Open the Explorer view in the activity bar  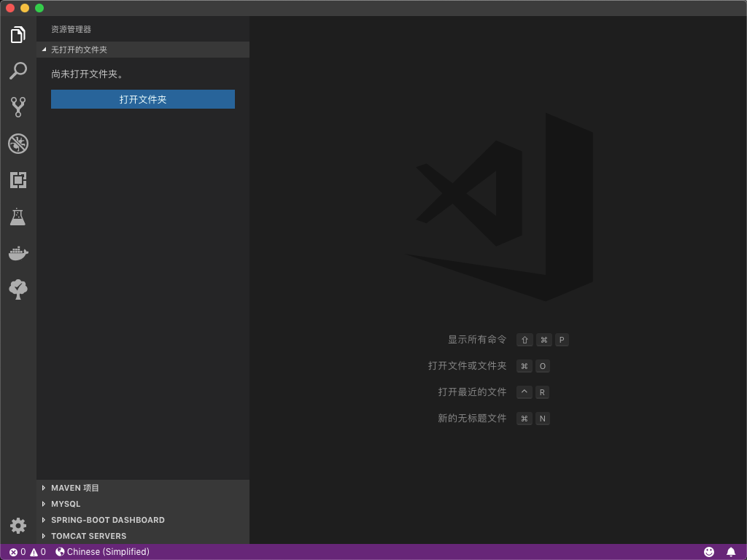coord(18,34)
